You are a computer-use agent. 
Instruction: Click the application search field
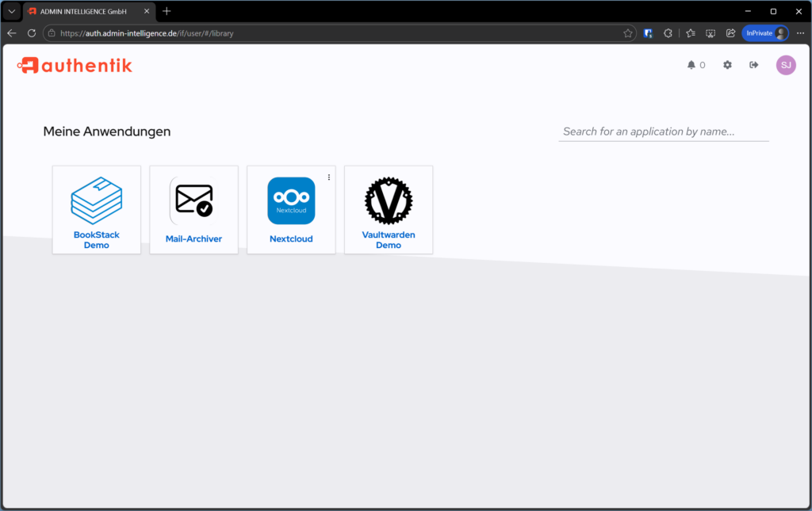click(x=663, y=131)
